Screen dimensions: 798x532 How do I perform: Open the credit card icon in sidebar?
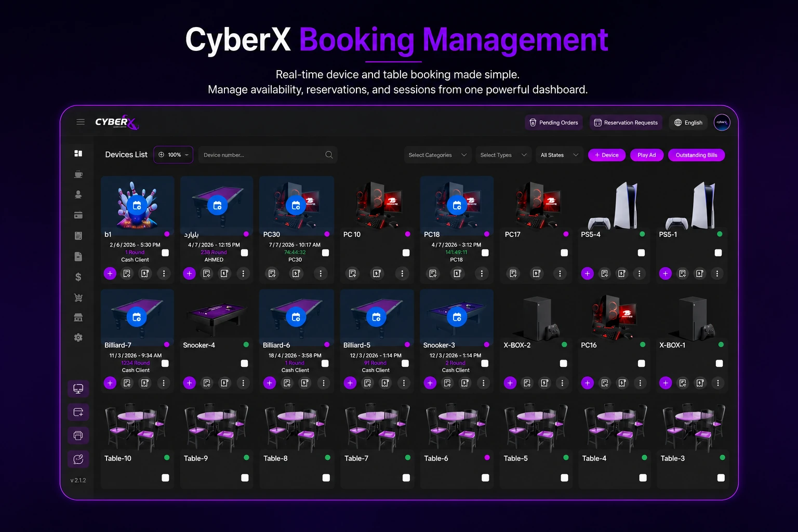coord(78,215)
